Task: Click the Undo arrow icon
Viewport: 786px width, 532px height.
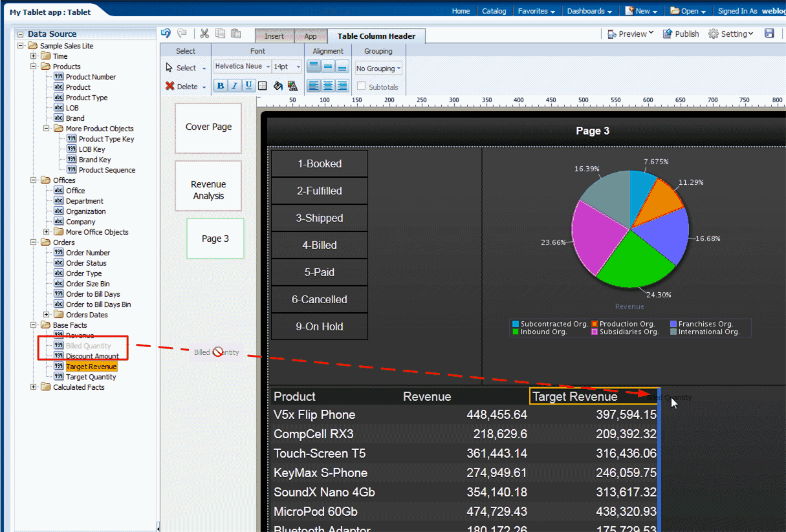Action: [x=166, y=34]
